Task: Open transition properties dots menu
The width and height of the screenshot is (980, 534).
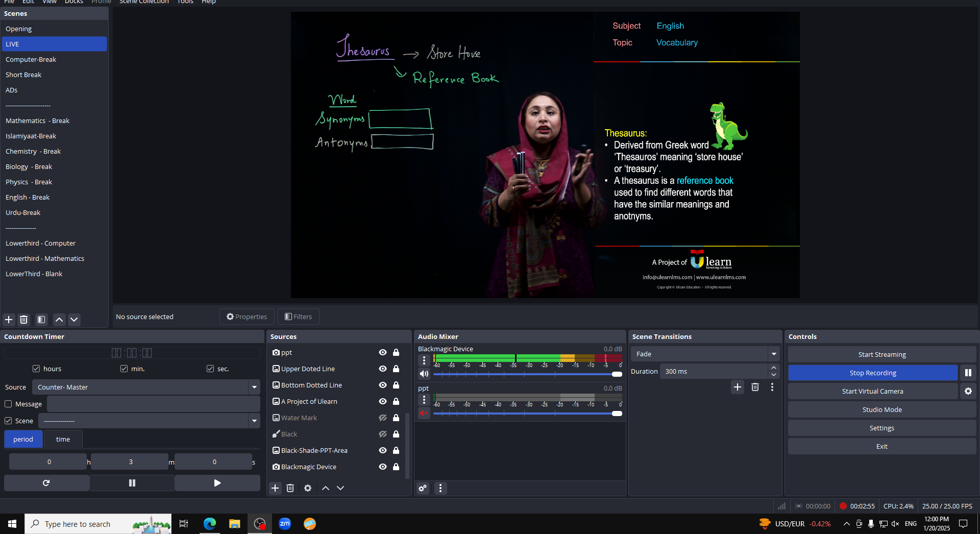Action: click(772, 387)
